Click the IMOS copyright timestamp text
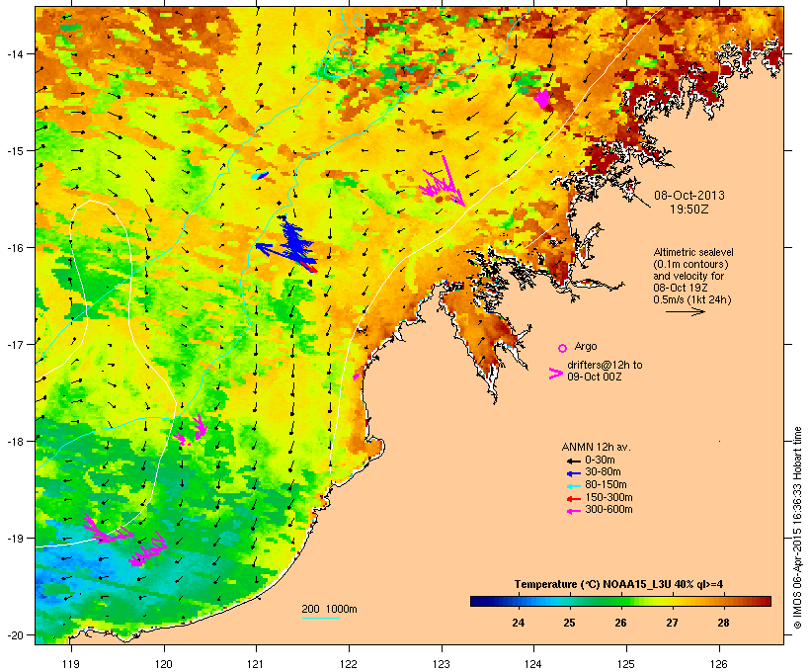 797,528
